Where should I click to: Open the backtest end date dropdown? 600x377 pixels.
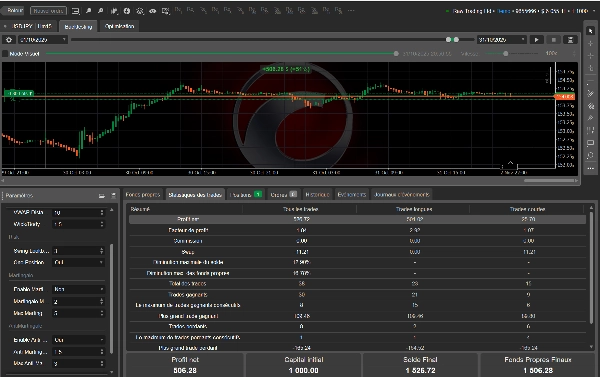(501, 40)
